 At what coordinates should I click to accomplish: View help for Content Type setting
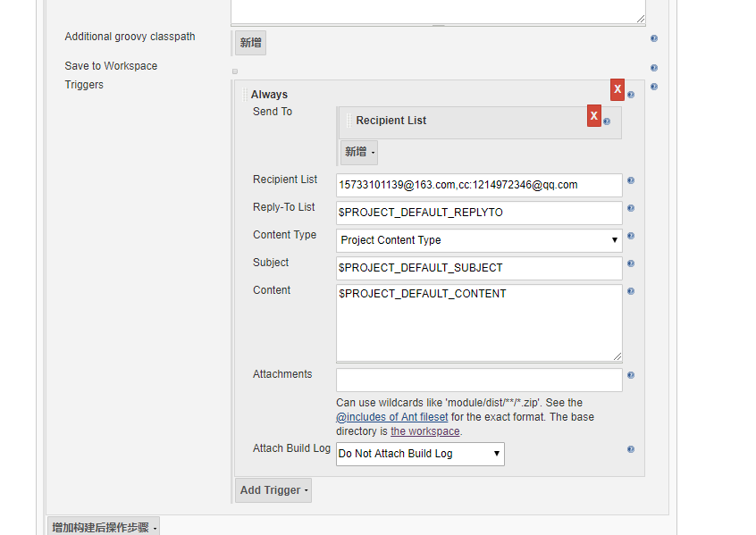[x=631, y=236]
